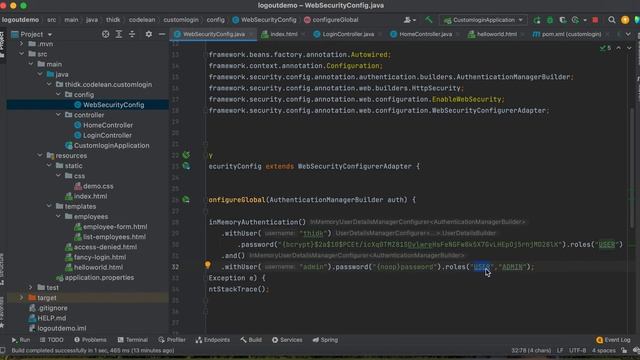
Task: Show hidden editor tabs list
Action: tap(628, 34)
